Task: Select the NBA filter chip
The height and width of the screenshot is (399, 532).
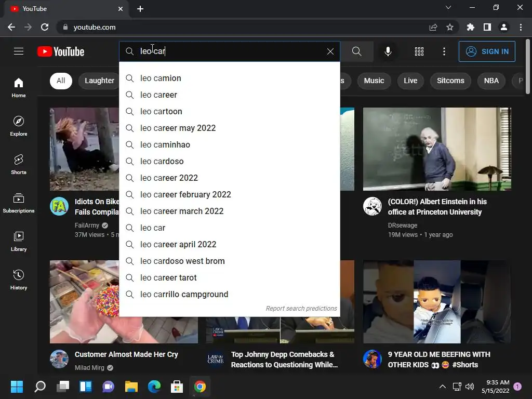Action: 491,81
